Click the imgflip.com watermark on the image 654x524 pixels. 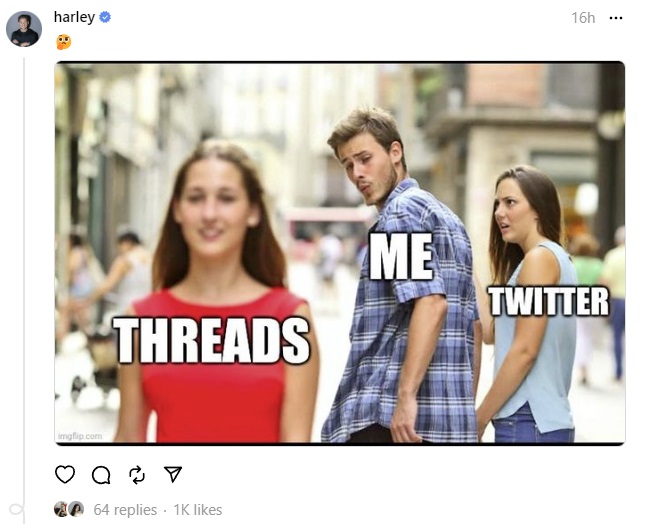[80, 436]
